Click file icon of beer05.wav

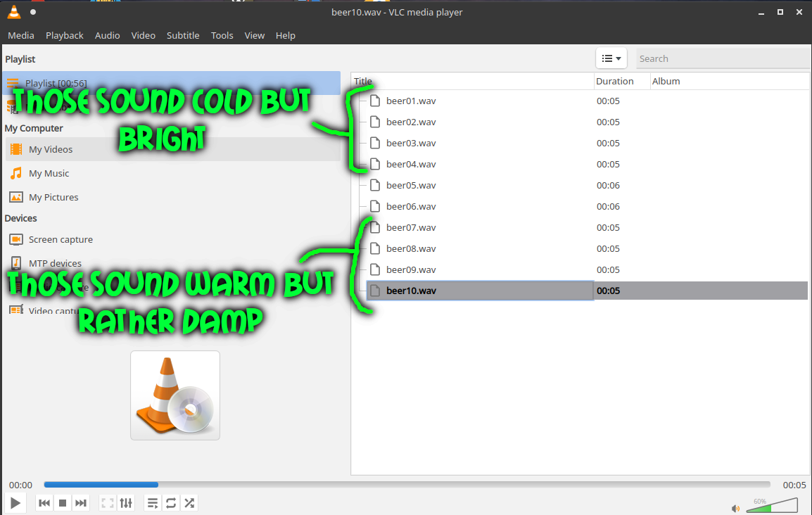(375, 185)
